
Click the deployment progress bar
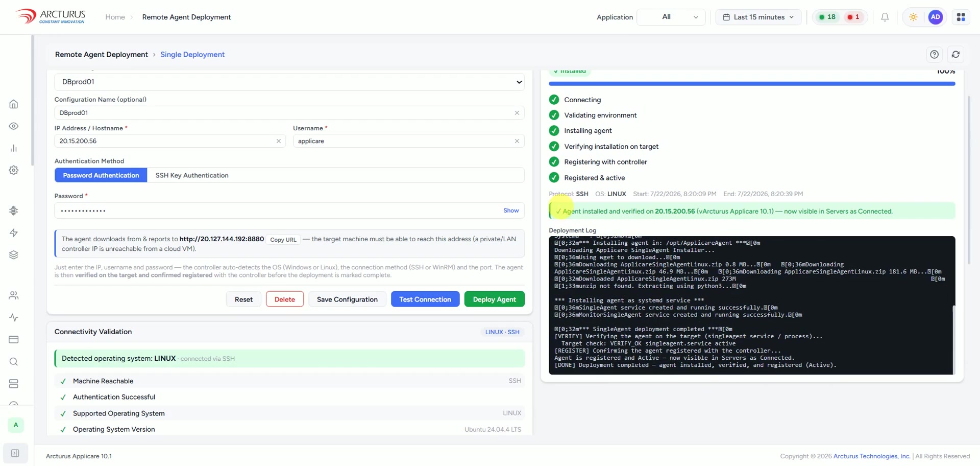point(752,84)
